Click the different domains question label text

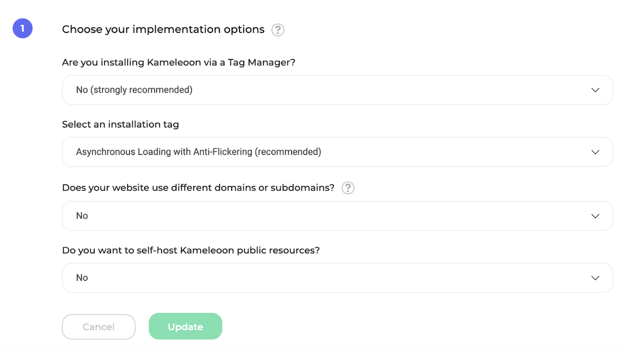(x=198, y=188)
